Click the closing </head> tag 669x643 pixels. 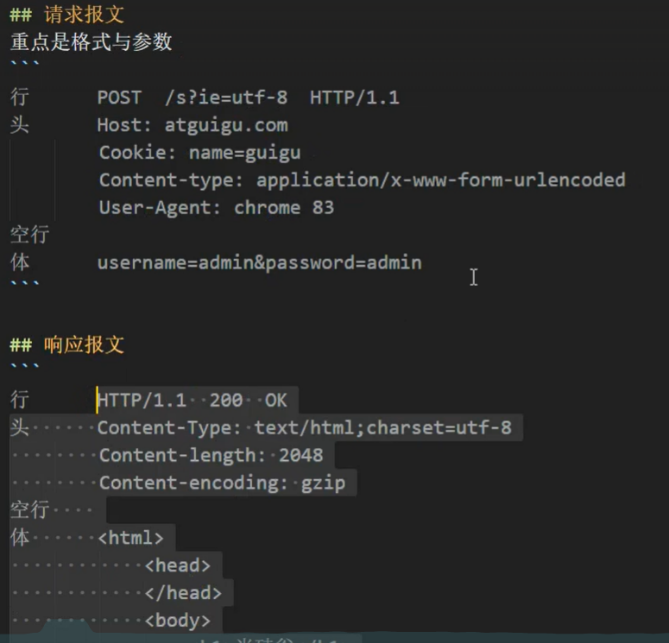(182, 593)
